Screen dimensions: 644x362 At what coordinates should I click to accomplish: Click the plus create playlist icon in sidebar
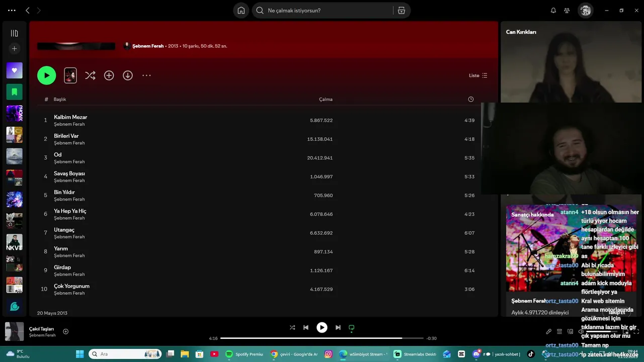14,49
